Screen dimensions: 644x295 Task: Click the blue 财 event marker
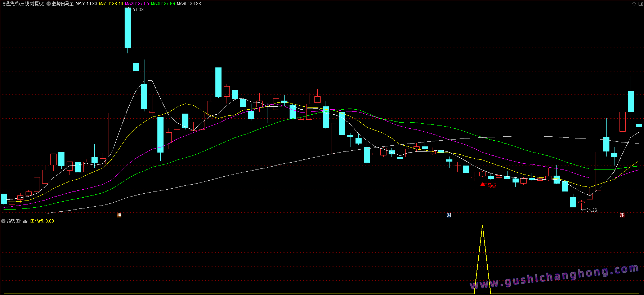point(449,215)
